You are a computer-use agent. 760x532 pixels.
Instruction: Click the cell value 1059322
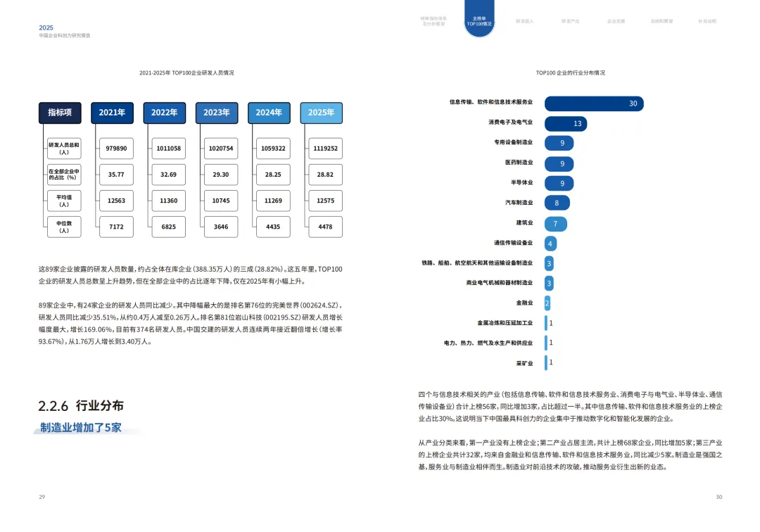(x=273, y=148)
